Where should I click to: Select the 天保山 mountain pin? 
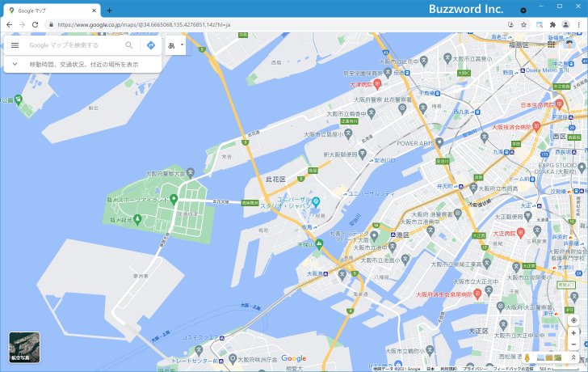click(319, 244)
